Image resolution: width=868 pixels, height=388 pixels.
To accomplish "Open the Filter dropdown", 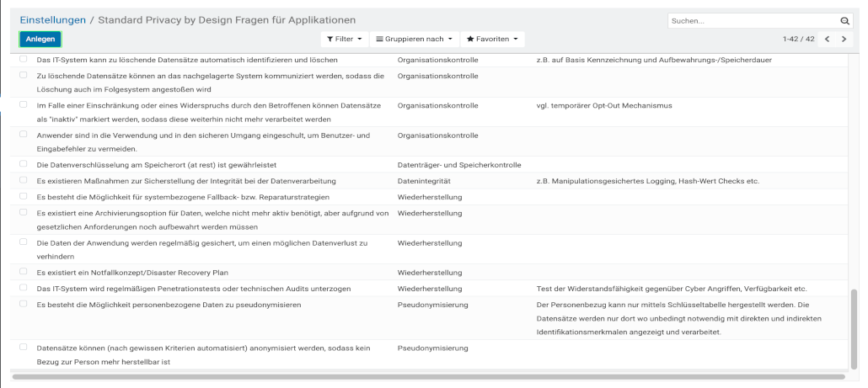I will (345, 40).
